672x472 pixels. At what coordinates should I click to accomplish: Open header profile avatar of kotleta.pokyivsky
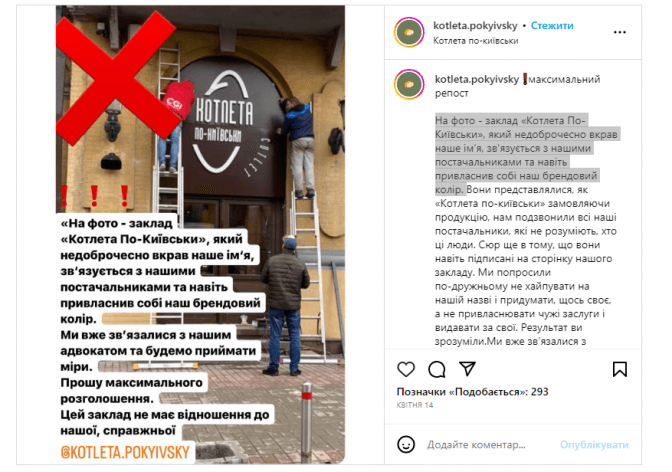[409, 32]
